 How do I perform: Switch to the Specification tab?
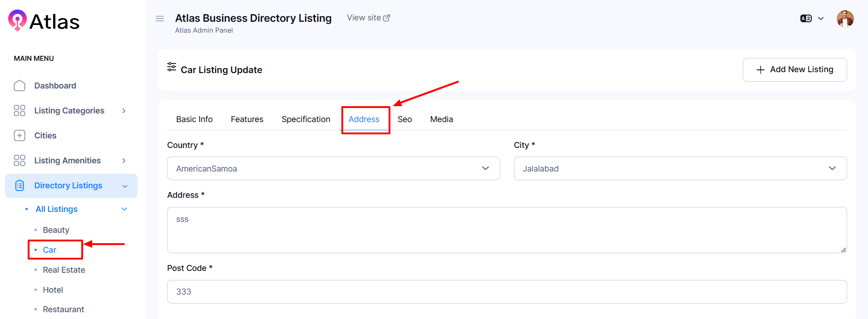click(x=306, y=119)
